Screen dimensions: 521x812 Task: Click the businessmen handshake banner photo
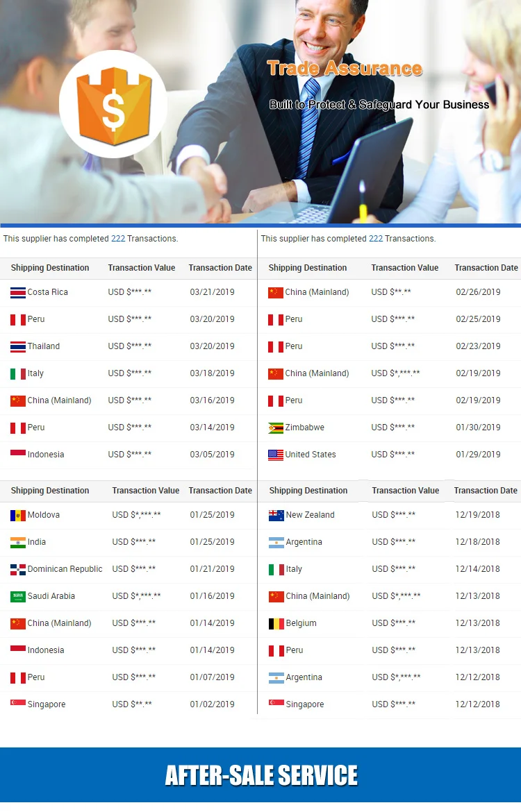pos(260,112)
